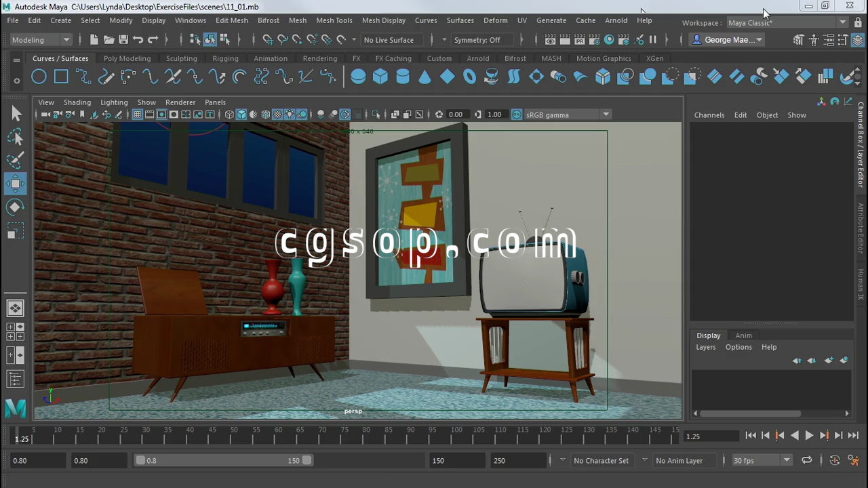
Task: Switch to the Rendering shelf tab
Action: click(320, 58)
